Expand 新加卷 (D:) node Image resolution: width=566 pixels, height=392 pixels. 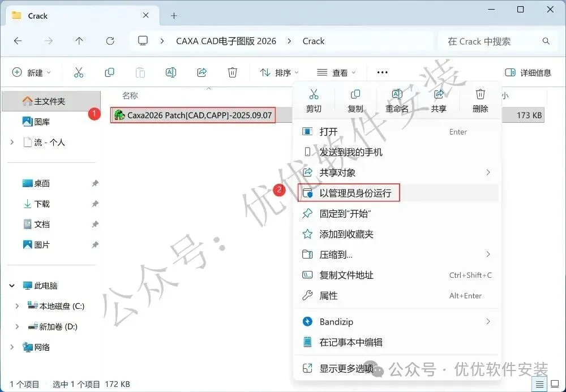(x=17, y=327)
